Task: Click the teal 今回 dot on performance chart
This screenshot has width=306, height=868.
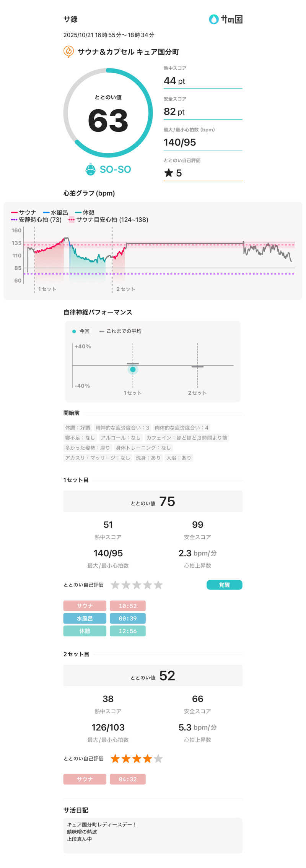Action: point(133,369)
